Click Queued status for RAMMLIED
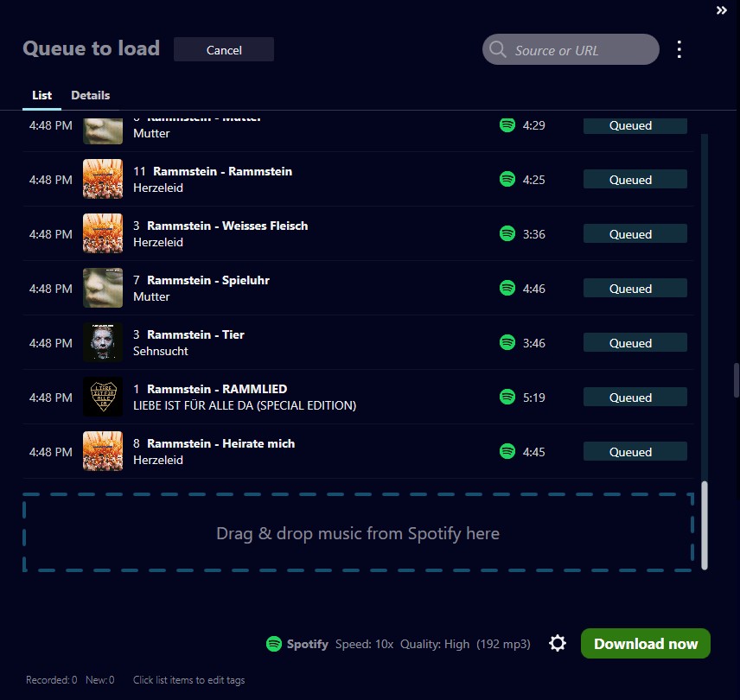This screenshot has width=740, height=700. pyautogui.click(x=635, y=398)
